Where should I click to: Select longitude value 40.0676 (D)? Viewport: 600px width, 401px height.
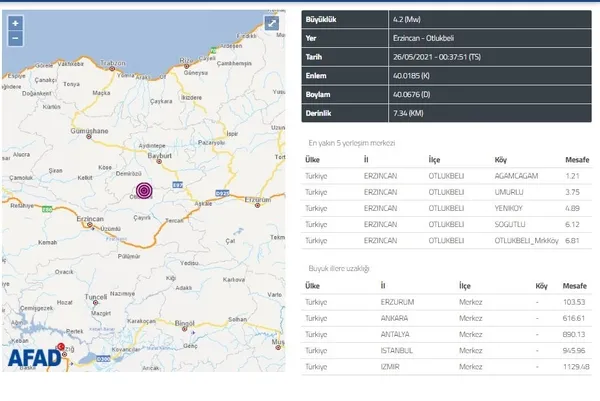pos(411,95)
